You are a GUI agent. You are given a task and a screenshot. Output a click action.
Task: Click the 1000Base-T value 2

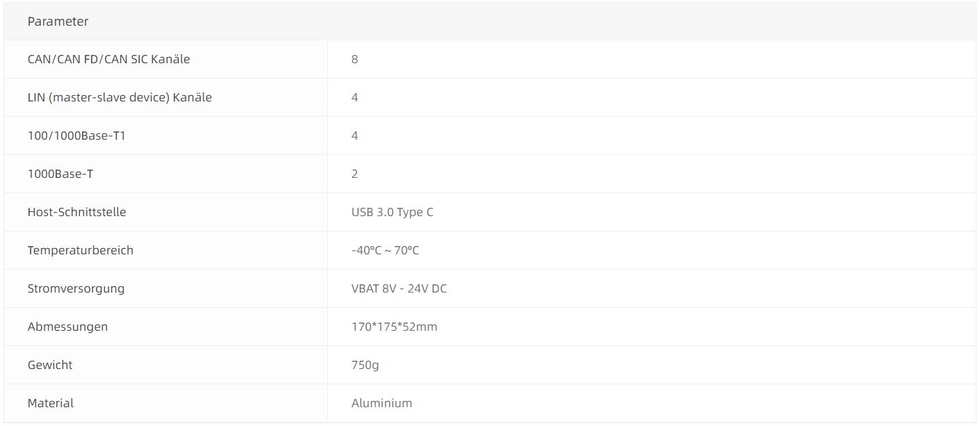coord(354,174)
